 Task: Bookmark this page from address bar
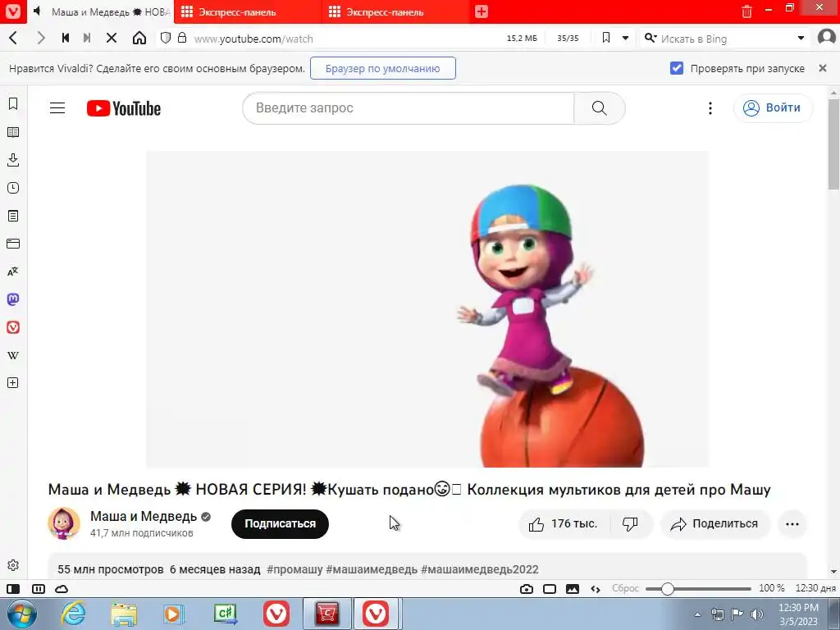606,38
